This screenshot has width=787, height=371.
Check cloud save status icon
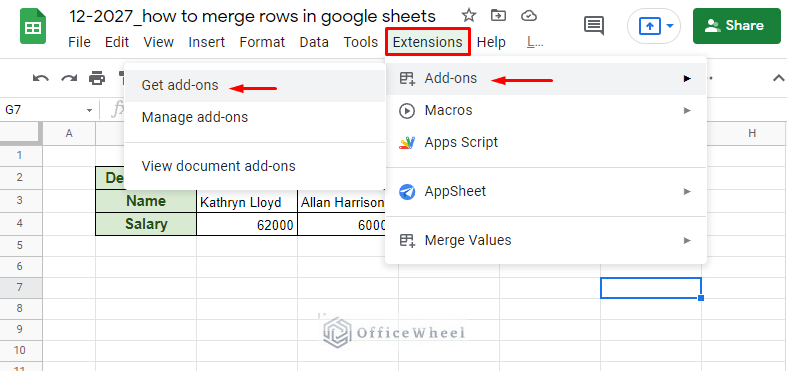click(529, 16)
